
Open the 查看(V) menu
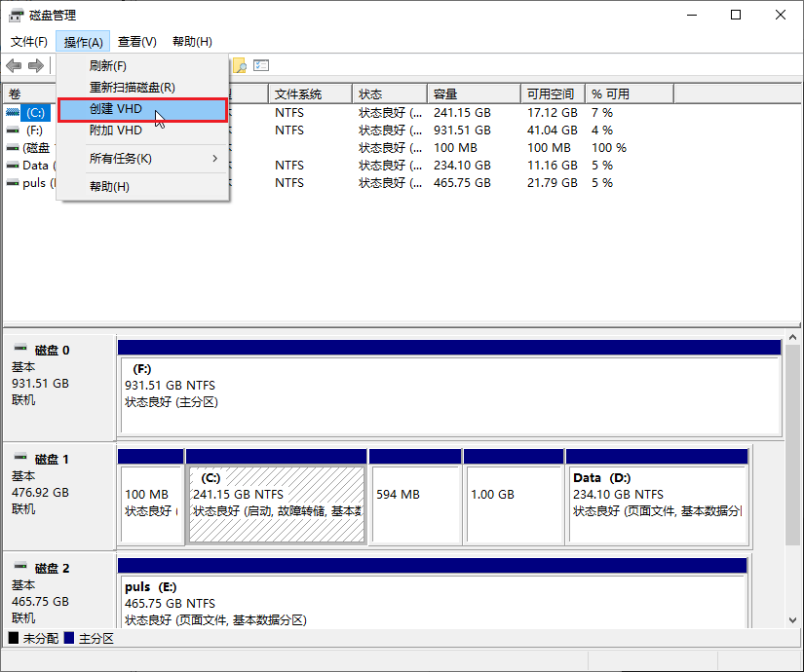coord(137,42)
